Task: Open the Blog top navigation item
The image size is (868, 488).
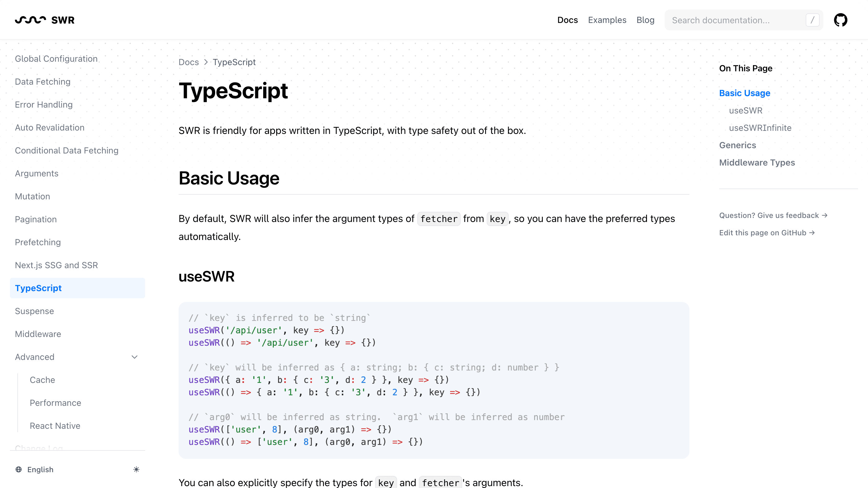Action: (x=645, y=20)
